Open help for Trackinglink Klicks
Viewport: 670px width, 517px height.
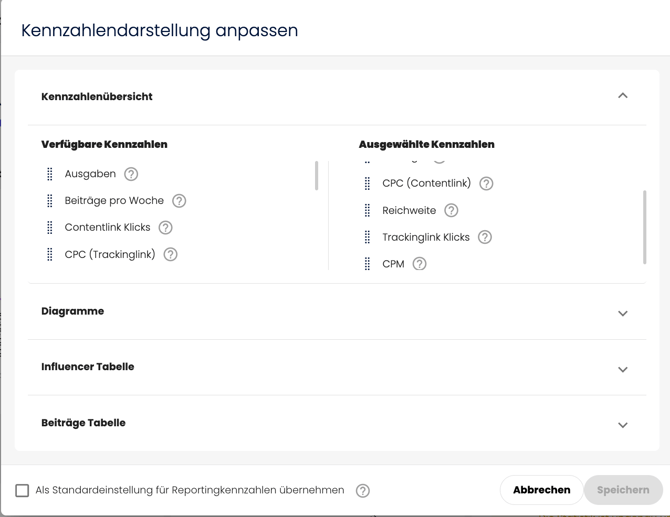pos(485,237)
